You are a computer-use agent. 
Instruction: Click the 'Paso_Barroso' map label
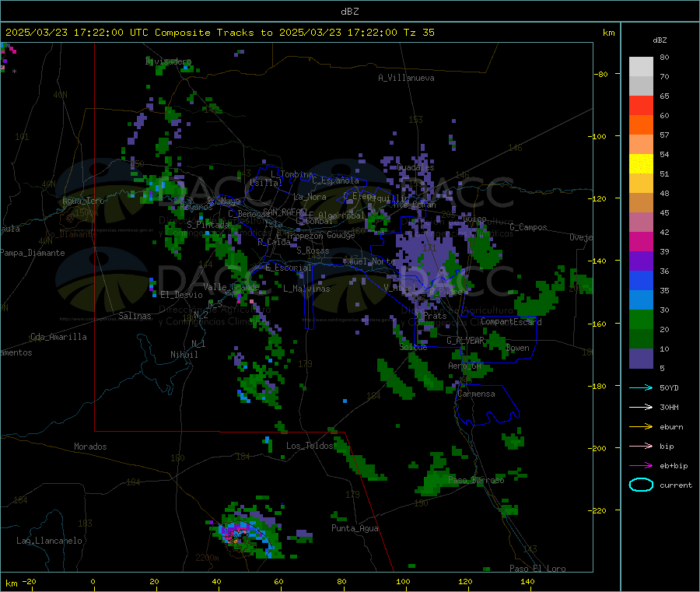[476, 480]
